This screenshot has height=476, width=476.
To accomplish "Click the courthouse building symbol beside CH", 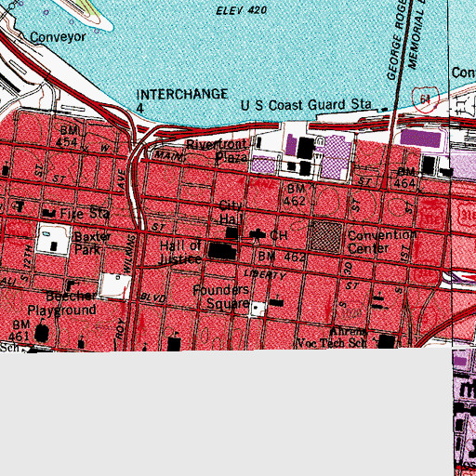I will click(258, 235).
